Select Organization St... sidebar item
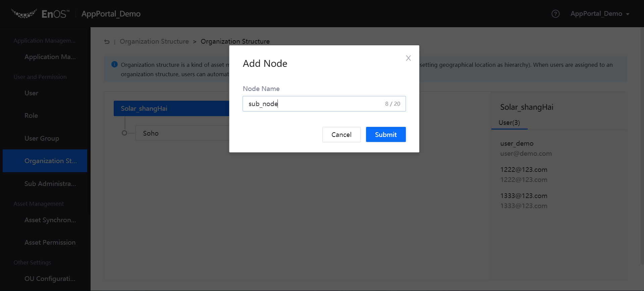 [x=45, y=161]
